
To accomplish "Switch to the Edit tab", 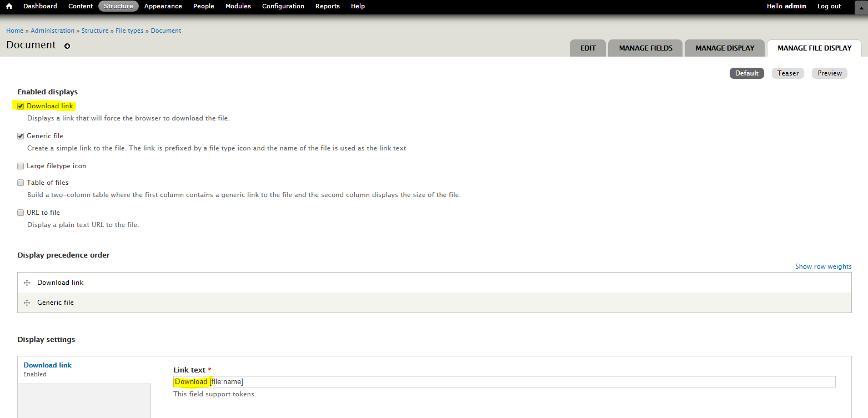I will [588, 48].
